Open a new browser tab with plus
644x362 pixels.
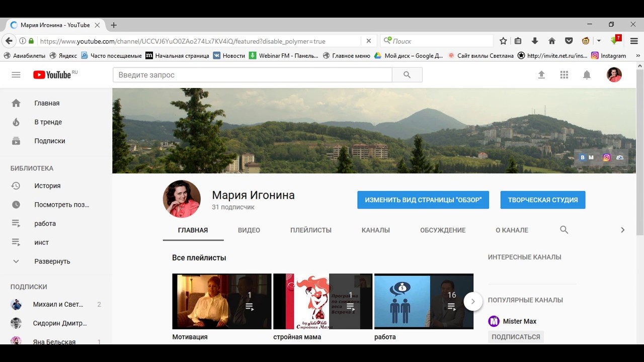114,25
